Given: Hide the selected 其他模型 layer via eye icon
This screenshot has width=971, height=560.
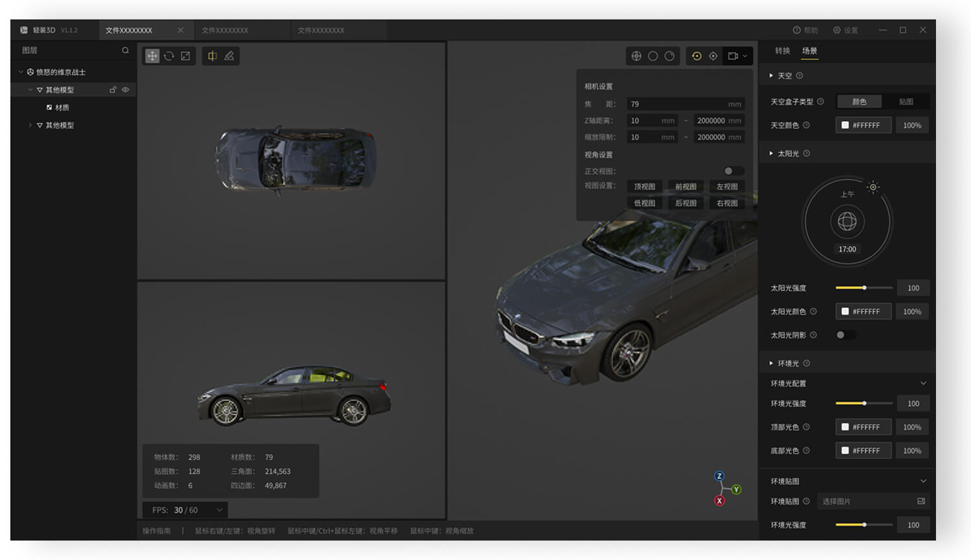Looking at the screenshot, I should (126, 90).
